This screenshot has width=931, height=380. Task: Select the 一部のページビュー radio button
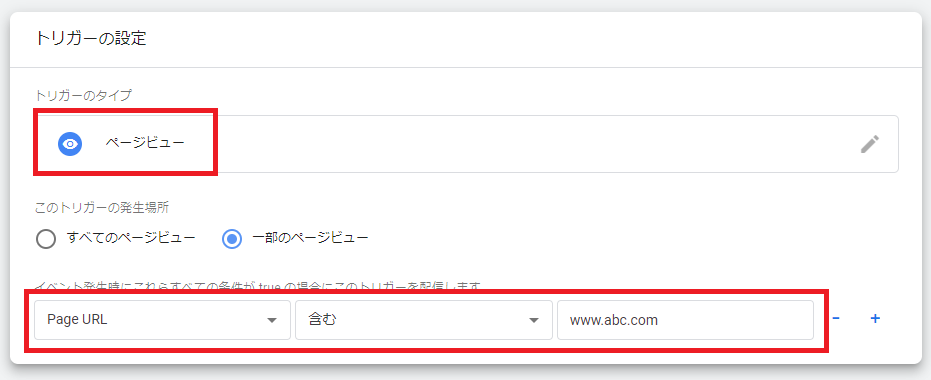[232, 239]
